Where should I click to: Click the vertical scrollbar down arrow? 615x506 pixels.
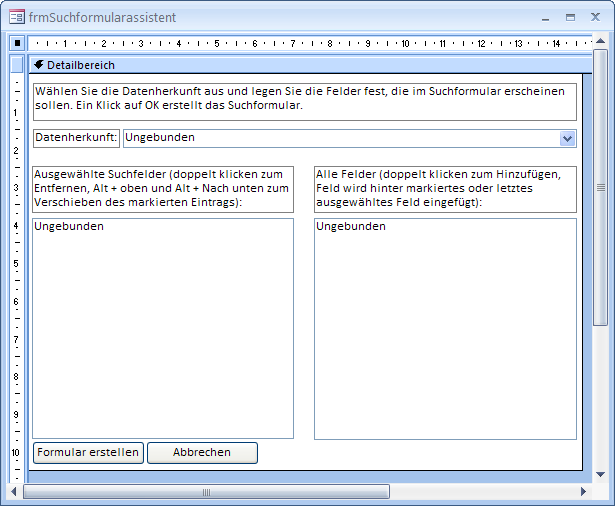600,475
